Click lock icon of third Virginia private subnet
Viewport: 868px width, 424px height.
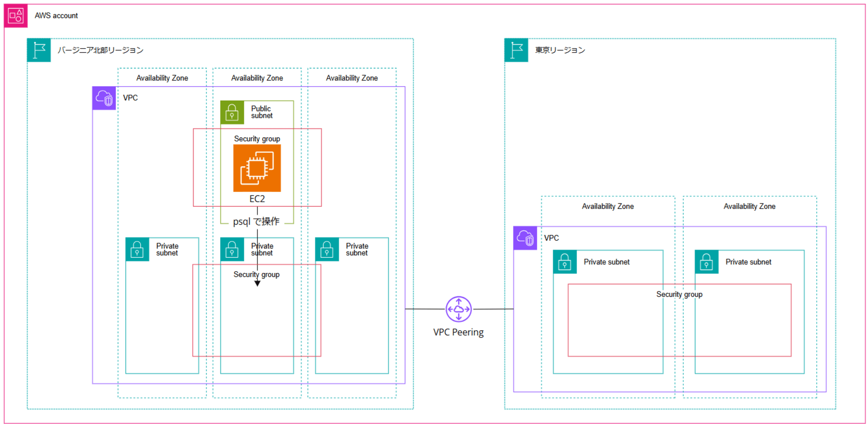tap(327, 249)
